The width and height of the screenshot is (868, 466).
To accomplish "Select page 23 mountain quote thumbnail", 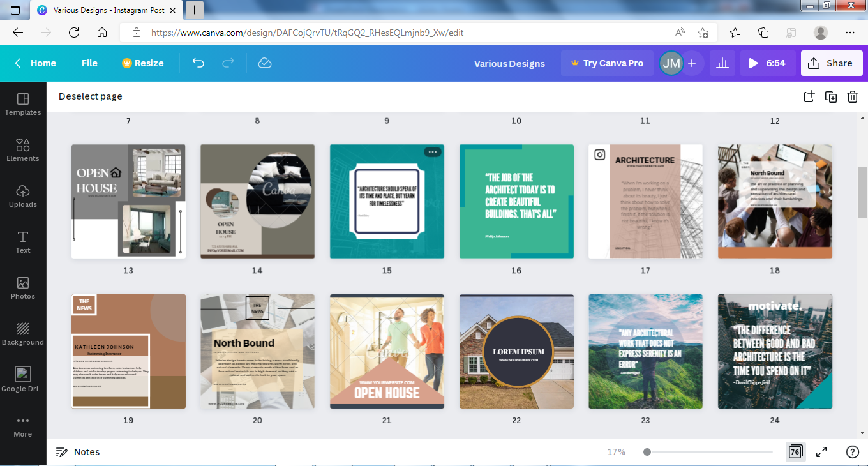I will click(x=645, y=351).
